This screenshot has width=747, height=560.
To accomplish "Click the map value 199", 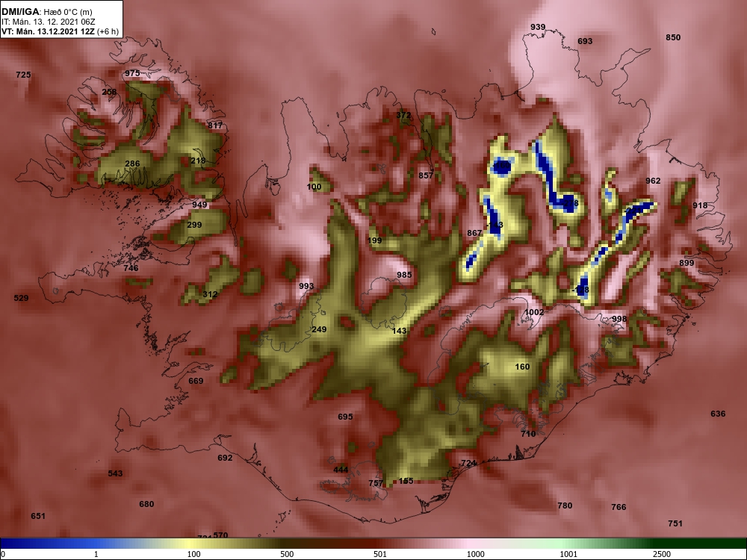I will pos(375,240).
